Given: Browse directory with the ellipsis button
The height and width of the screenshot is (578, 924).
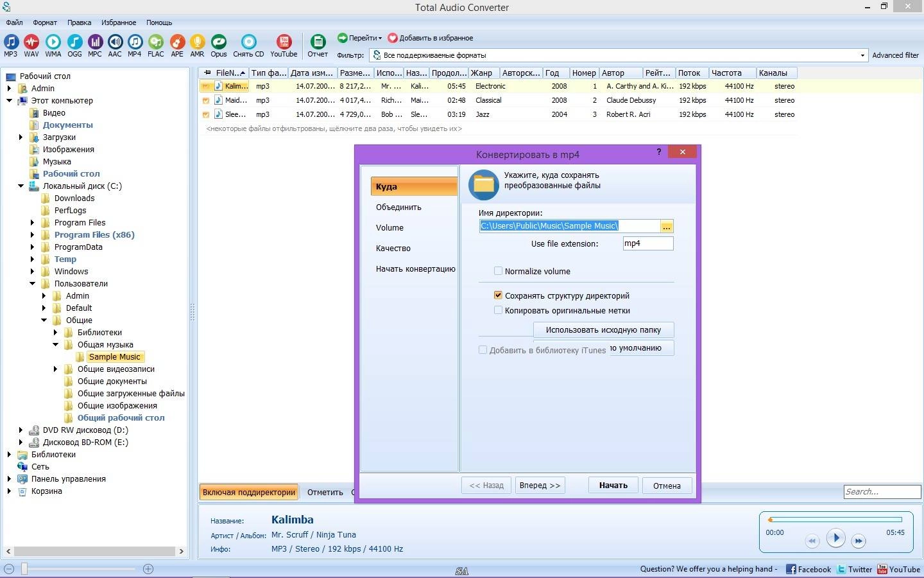Looking at the screenshot, I should [667, 226].
